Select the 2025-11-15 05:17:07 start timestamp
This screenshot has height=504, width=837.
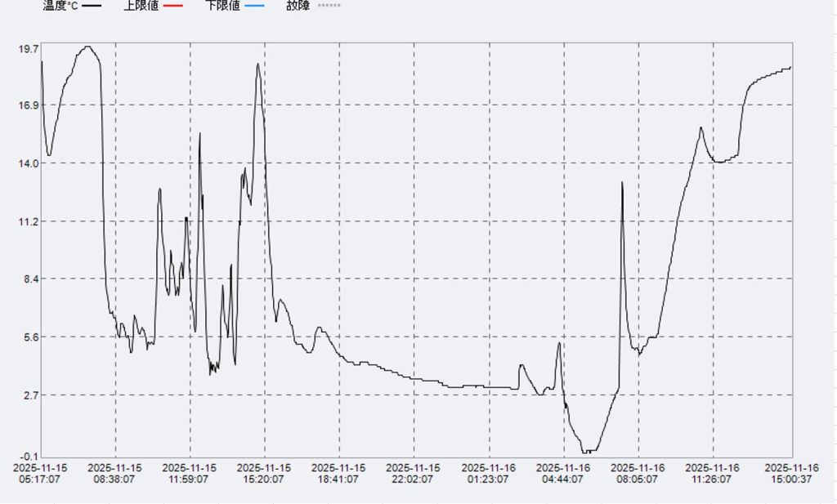(41, 474)
